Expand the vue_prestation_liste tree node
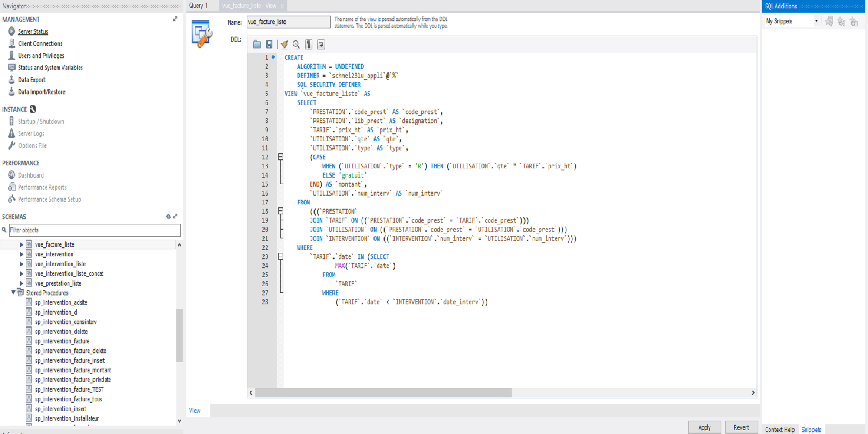The image size is (868, 434). (21, 283)
